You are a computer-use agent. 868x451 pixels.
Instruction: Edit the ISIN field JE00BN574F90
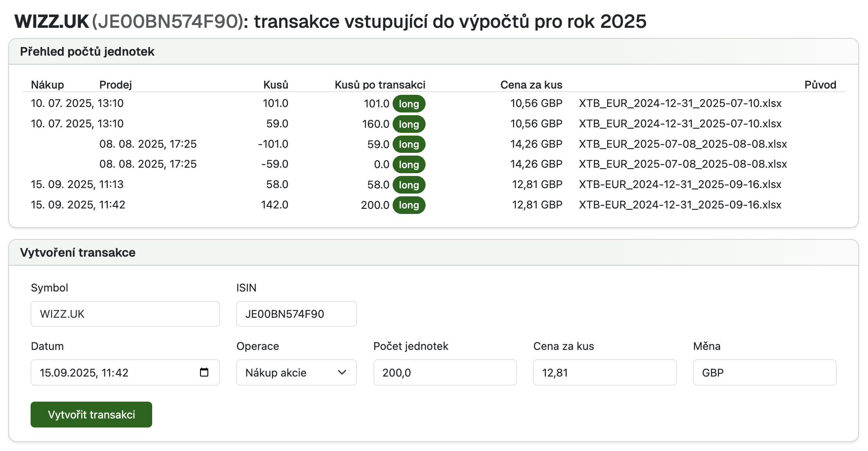point(296,314)
